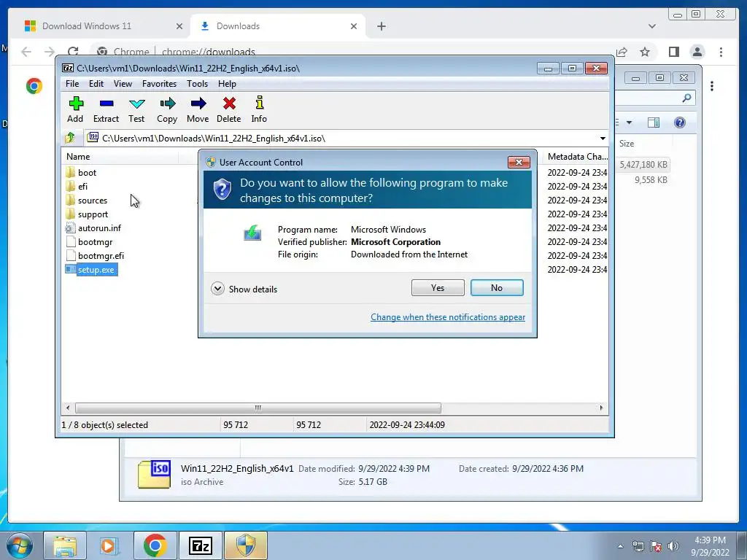Open the View menu
747x560 pixels.
pos(123,83)
